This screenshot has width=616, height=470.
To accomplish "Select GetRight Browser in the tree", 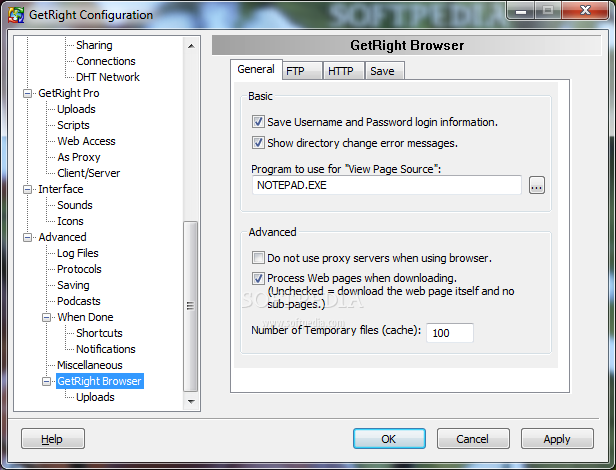I will coord(99,381).
